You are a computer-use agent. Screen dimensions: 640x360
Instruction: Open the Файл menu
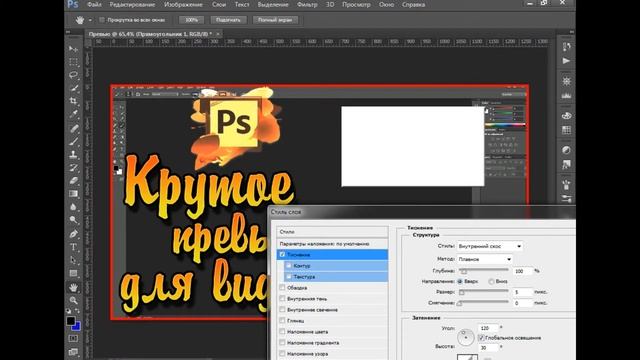click(94, 4)
